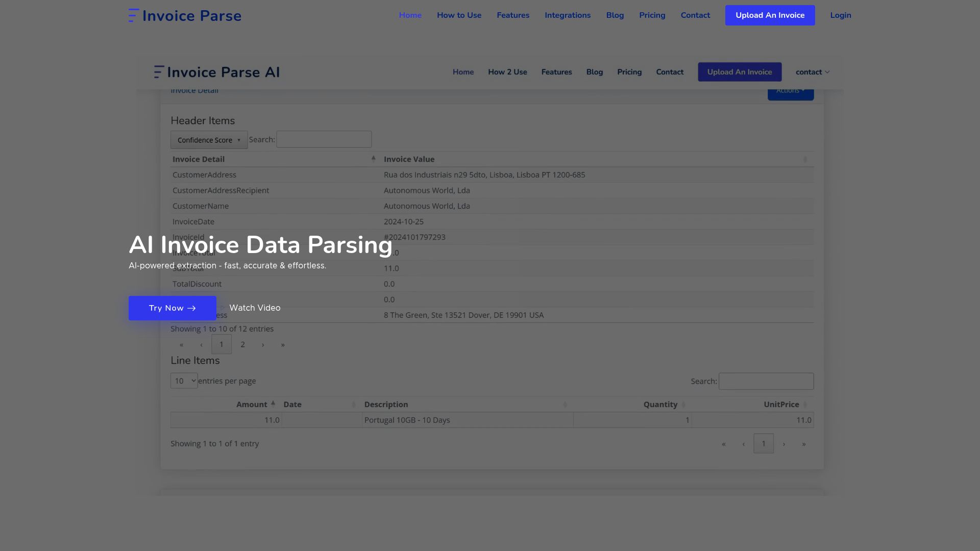Jump to first page in header items pagination

181,344
